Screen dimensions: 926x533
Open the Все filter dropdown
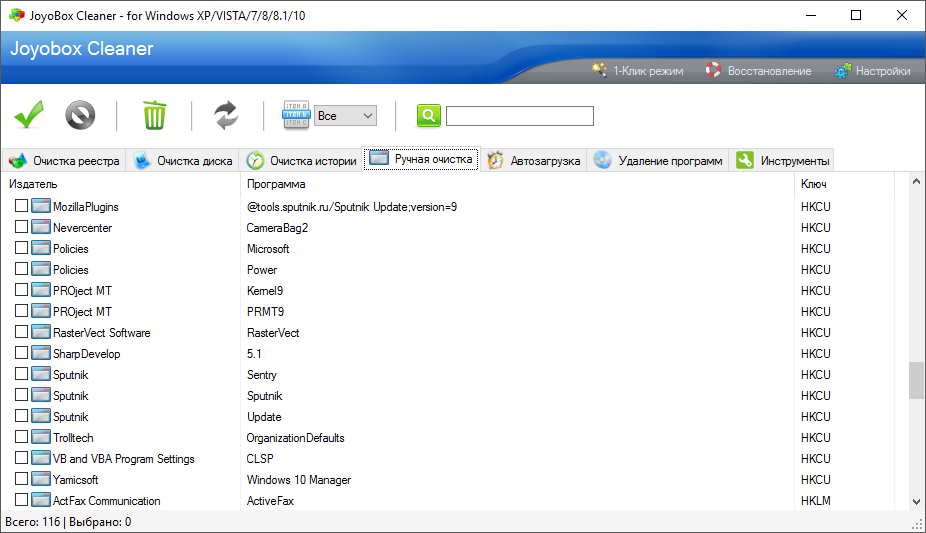pyautogui.click(x=345, y=116)
